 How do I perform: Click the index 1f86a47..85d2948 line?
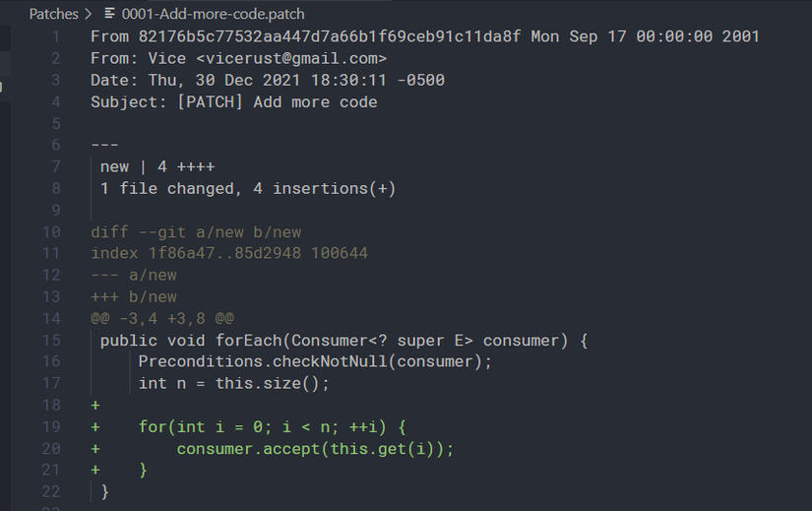228,254
